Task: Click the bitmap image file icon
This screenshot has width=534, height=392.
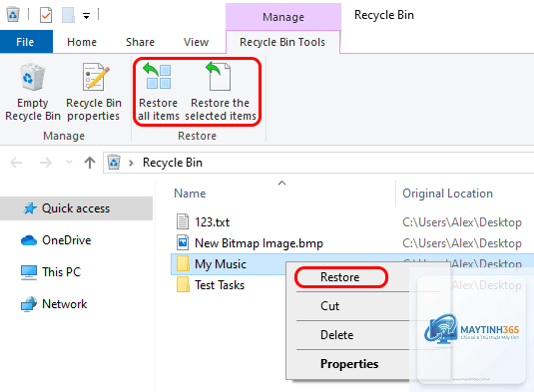Action: point(183,242)
